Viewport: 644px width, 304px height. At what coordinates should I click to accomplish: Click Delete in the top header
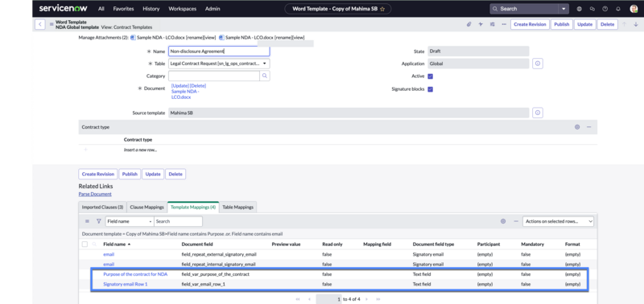coord(607,24)
